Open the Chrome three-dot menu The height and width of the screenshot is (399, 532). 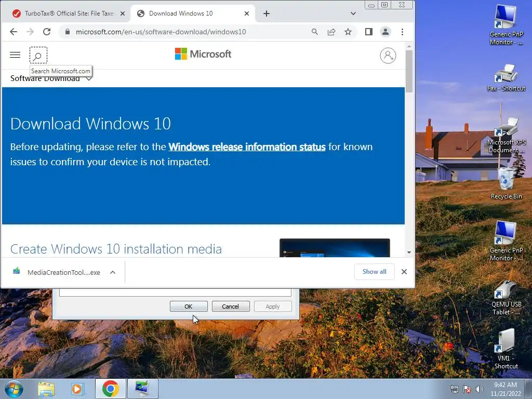click(x=403, y=32)
